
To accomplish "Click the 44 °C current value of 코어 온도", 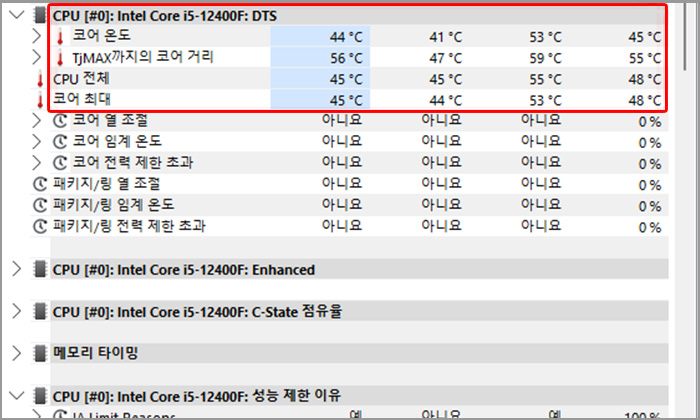I will pos(346,37).
